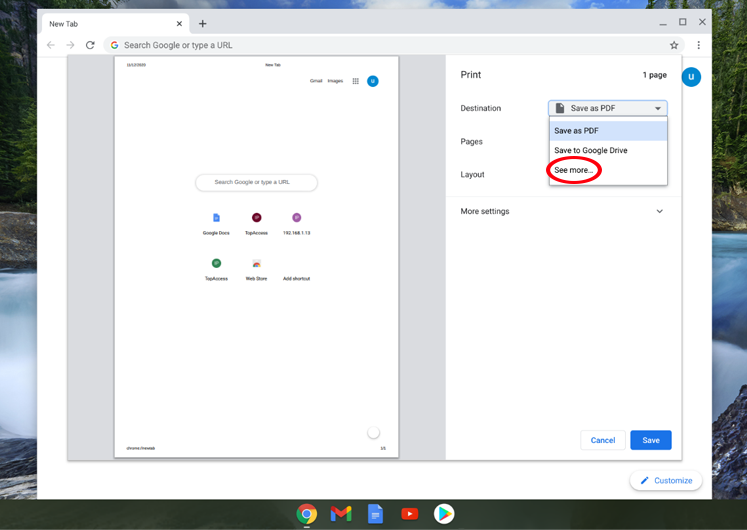Click the Chrome icon in the shelf
Screen dimensions: 747x530
click(307, 513)
